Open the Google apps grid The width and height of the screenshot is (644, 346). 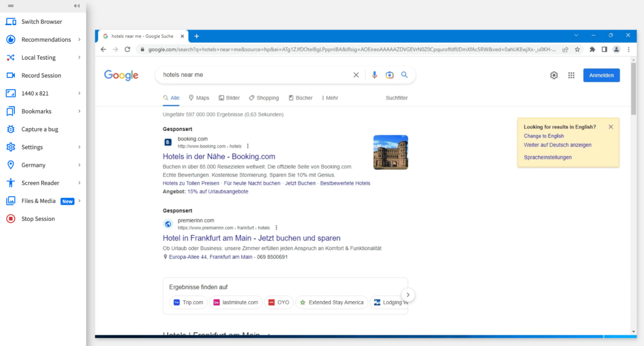pyautogui.click(x=571, y=75)
